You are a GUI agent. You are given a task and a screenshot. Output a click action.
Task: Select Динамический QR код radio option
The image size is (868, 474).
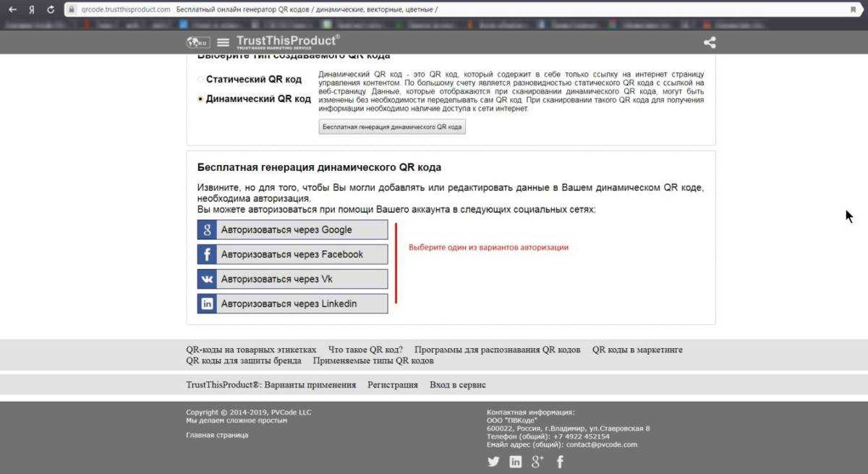pos(200,99)
